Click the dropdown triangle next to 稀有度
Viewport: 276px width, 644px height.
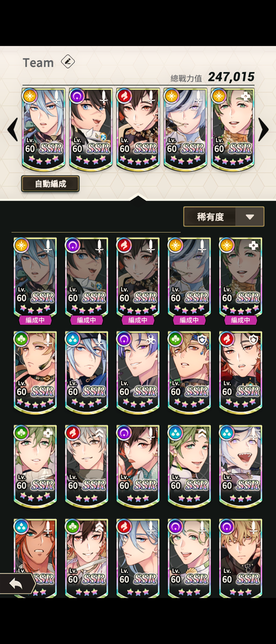click(250, 217)
